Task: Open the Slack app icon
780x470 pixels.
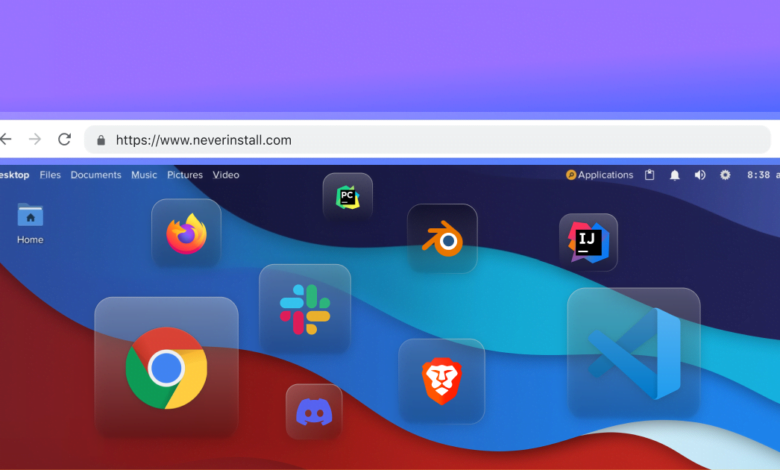Action: pyautogui.click(x=305, y=308)
